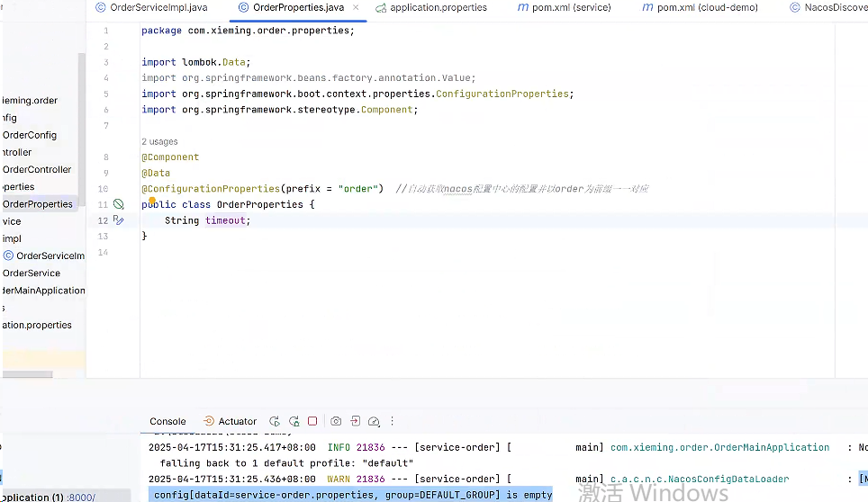This screenshot has width=868, height=502.
Task: Click the package declaration on line 1
Action: pos(248,31)
